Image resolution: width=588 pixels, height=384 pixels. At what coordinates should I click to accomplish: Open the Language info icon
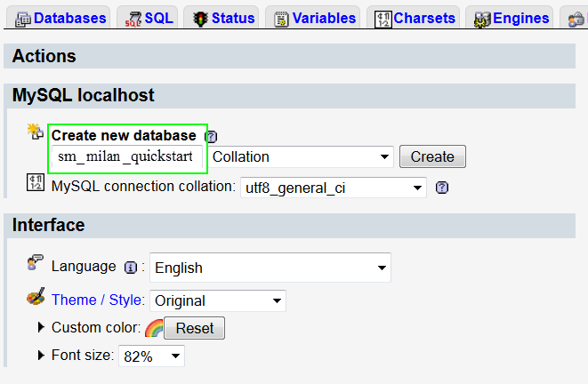point(131,268)
